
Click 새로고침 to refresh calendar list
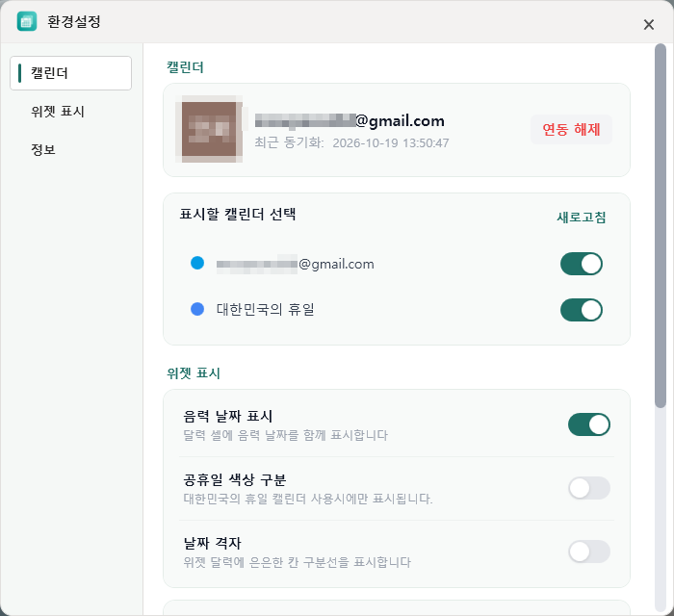coord(582,217)
